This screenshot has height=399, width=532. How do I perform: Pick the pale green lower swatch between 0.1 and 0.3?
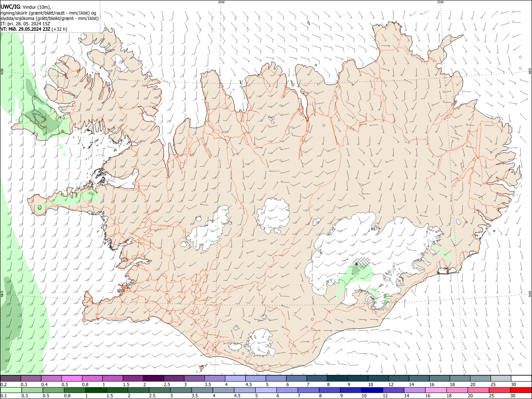coord(11,390)
